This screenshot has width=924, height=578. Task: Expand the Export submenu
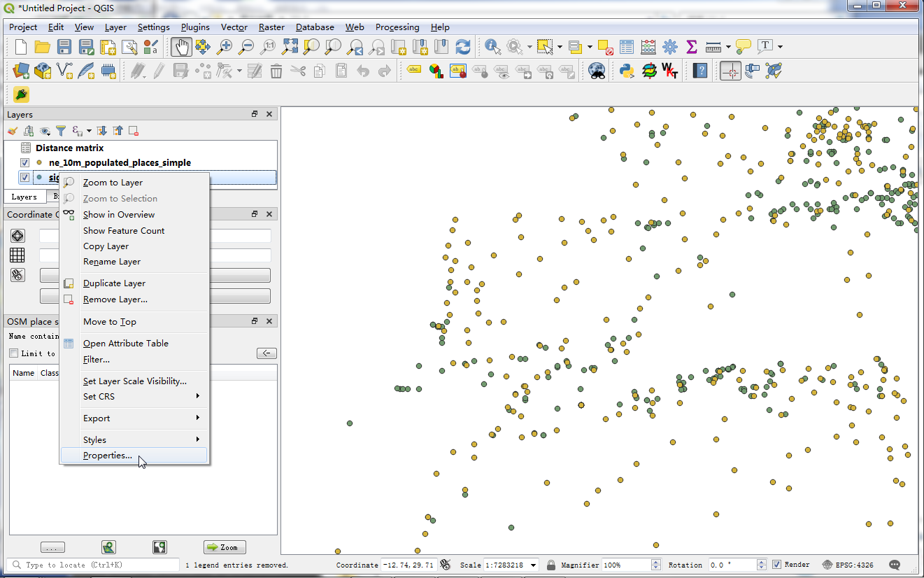click(134, 418)
